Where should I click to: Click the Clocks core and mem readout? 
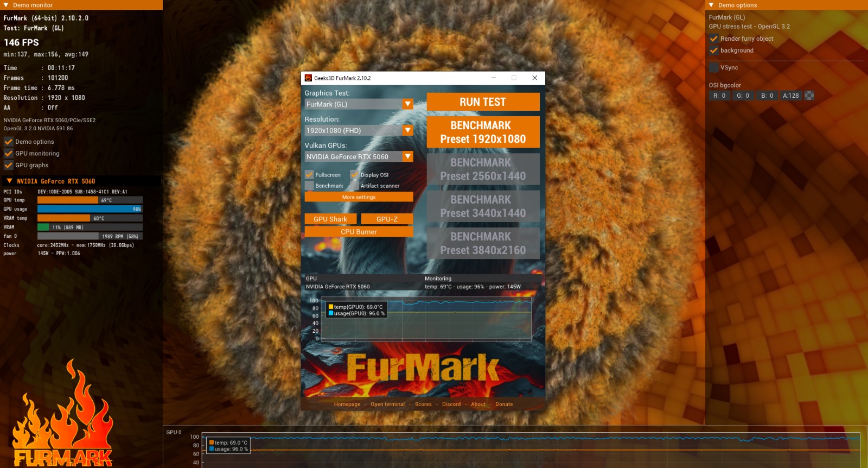pyautogui.click(x=85, y=245)
